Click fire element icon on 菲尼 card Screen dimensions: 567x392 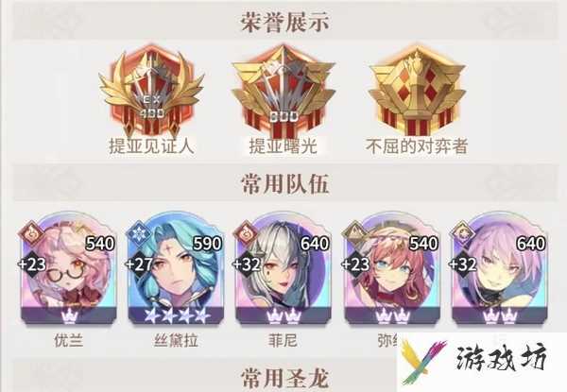click(x=248, y=232)
